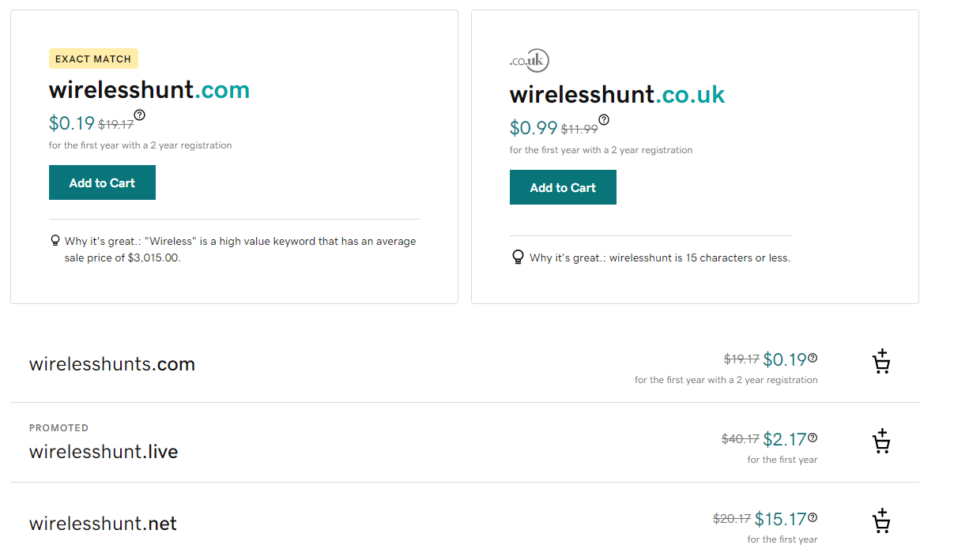Image resolution: width=973 pixels, height=560 pixels.
Task: Click the Exact Match badge
Action: coord(93,58)
